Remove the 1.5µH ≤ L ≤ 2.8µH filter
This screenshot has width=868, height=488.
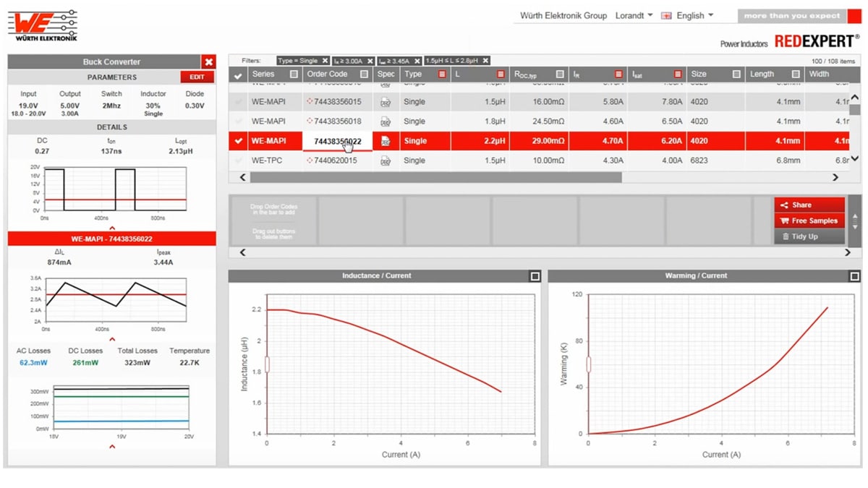point(485,61)
